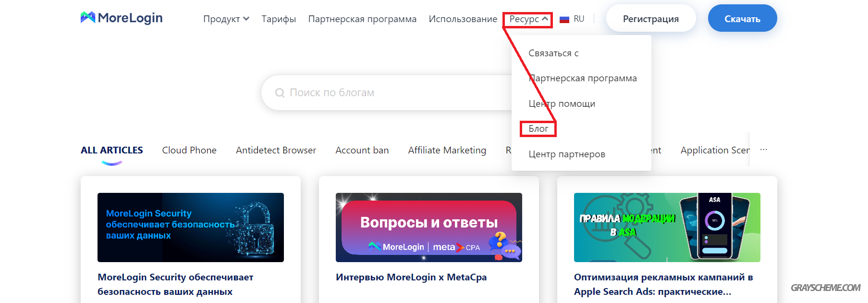Open the ASA moderation rules thumbnail
This screenshot has width=868, height=303.
(667, 227)
